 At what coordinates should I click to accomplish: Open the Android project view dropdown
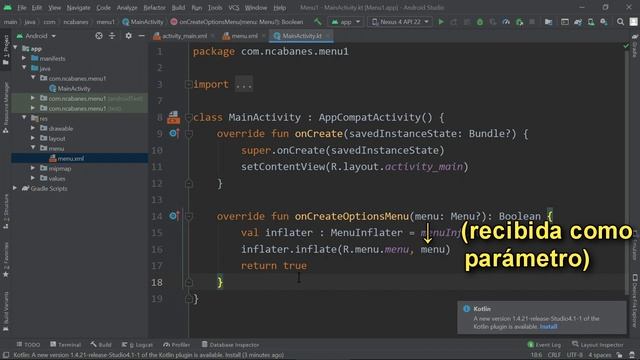point(36,36)
